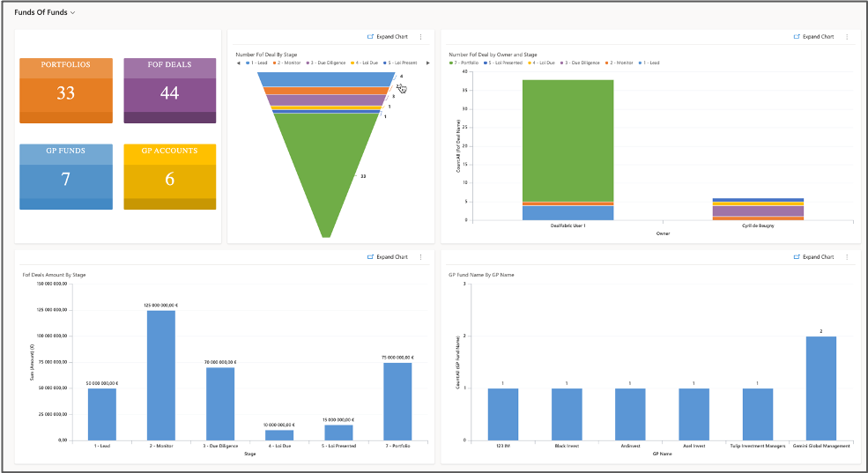This screenshot has height=473, width=868.
Task: Click the Black Invest bar
Action: pos(567,414)
